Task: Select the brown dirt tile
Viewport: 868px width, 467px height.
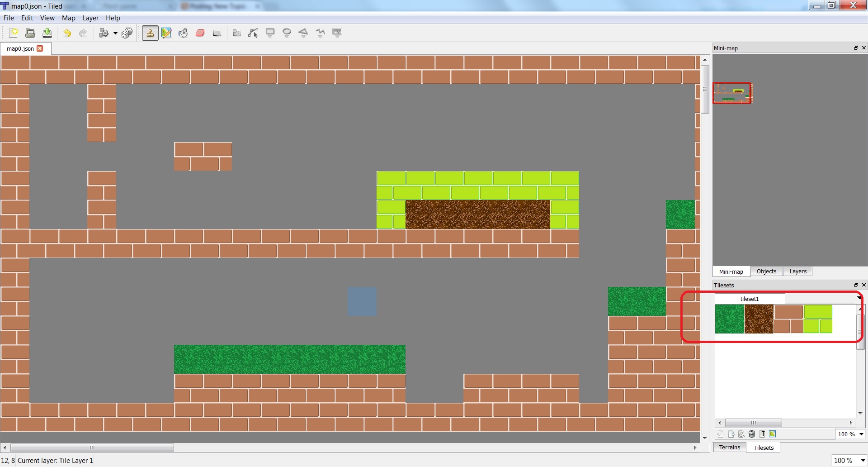Action: (759, 319)
